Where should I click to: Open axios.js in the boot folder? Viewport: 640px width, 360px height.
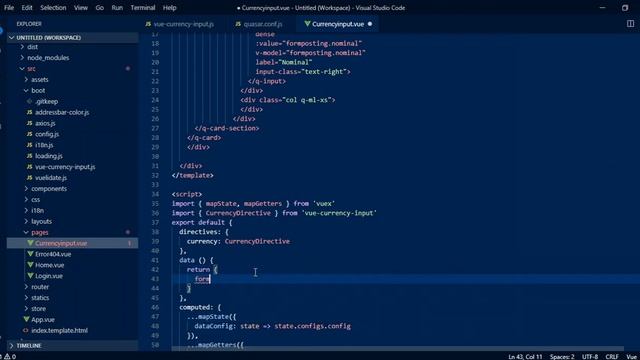coord(73,123)
